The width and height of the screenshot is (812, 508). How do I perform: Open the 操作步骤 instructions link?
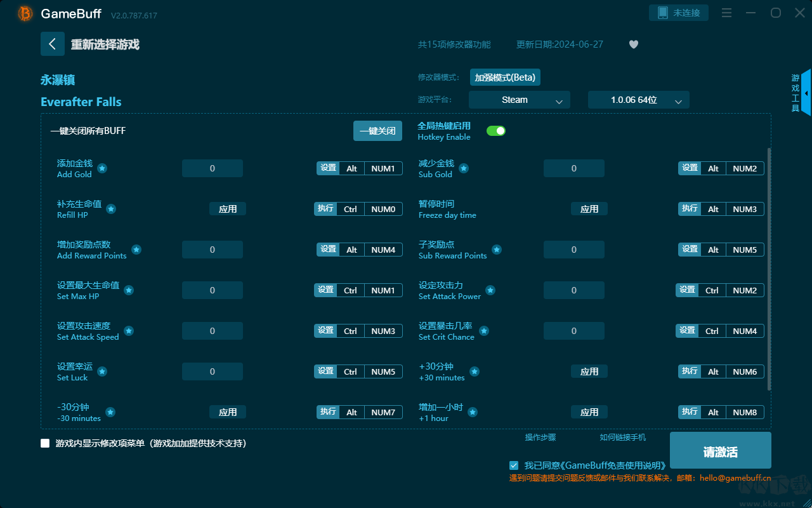coord(540,438)
